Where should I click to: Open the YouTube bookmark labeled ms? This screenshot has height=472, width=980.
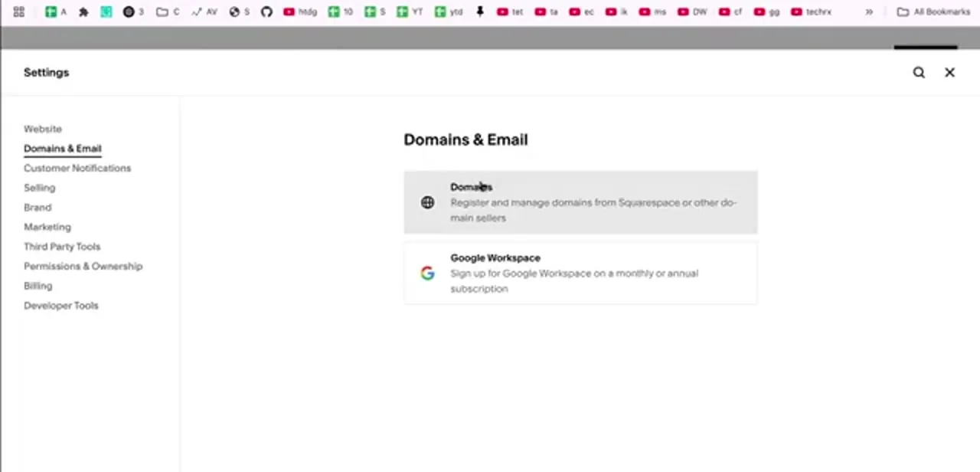652,11
